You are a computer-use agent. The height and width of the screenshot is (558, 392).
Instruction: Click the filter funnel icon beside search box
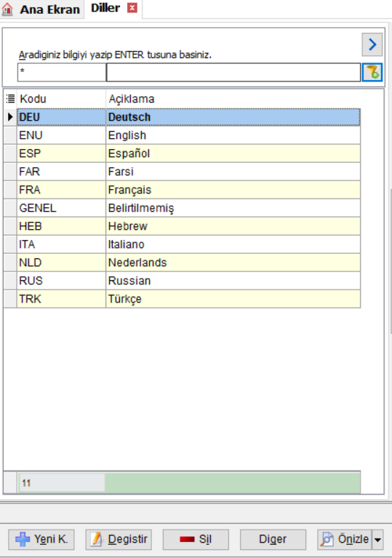pyautogui.click(x=372, y=72)
